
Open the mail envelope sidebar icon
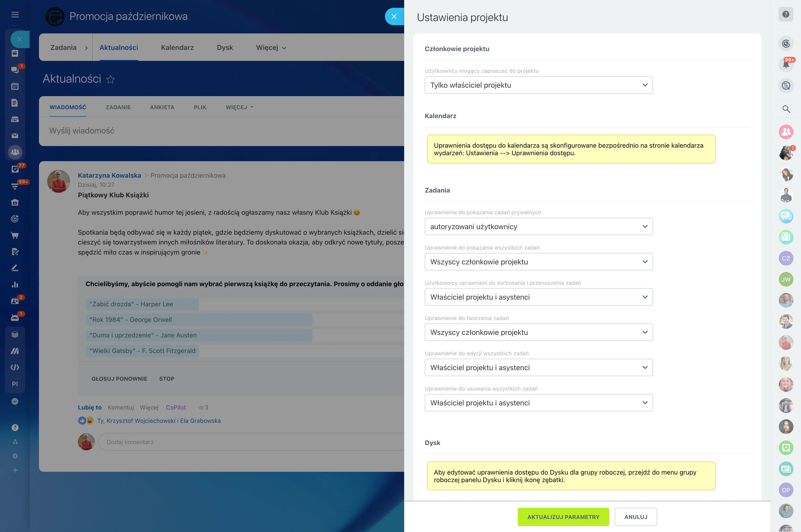click(15, 136)
